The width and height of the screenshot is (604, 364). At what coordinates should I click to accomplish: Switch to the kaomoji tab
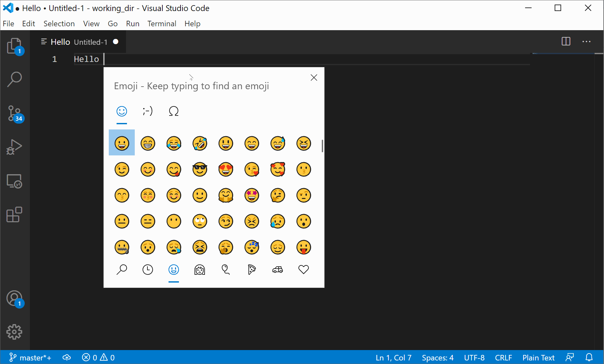[x=148, y=111]
